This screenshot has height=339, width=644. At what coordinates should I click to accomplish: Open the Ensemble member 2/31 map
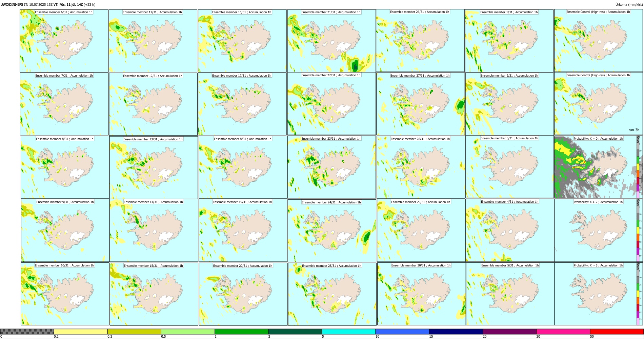(510, 104)
